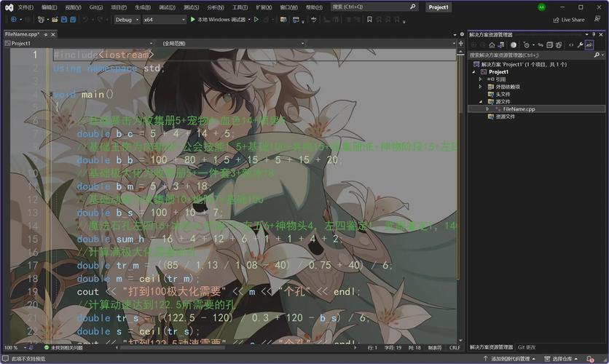
Task: Click the redo arrow icon
Action: (100, 20)
